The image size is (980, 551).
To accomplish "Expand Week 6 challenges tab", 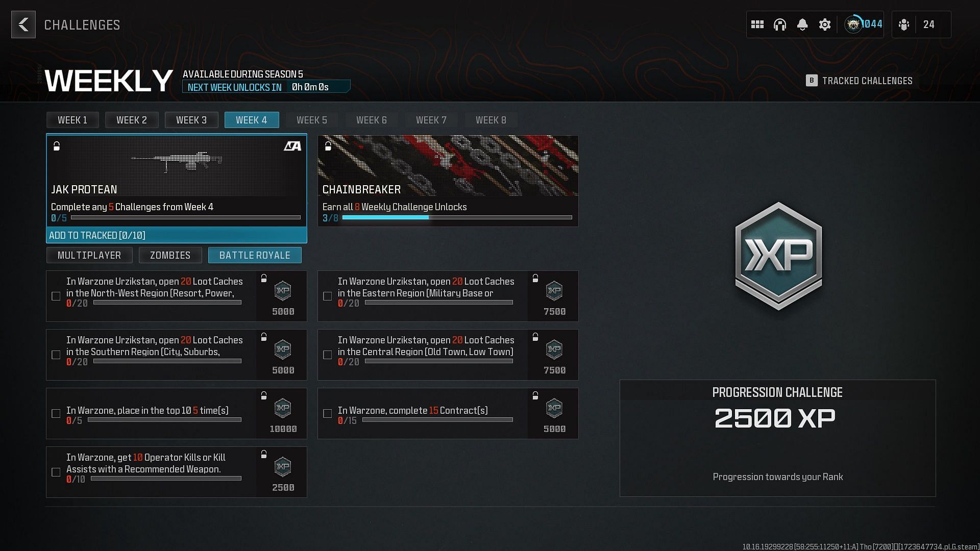I will 372,120.
